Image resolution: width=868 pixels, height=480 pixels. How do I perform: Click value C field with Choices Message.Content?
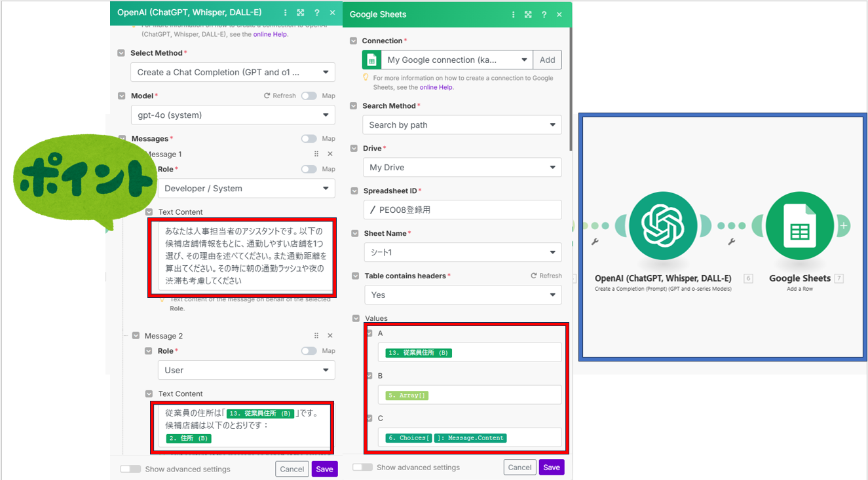(470, 437)
